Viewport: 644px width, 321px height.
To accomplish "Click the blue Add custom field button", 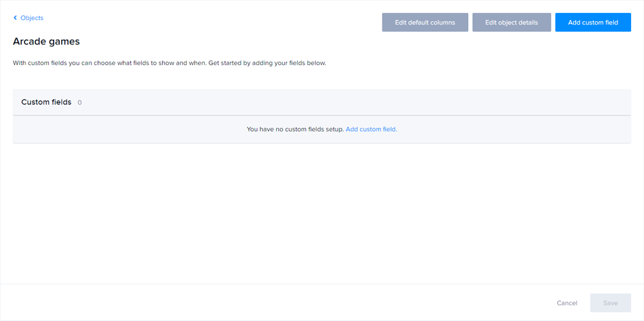I will click(x=592, y=23).
